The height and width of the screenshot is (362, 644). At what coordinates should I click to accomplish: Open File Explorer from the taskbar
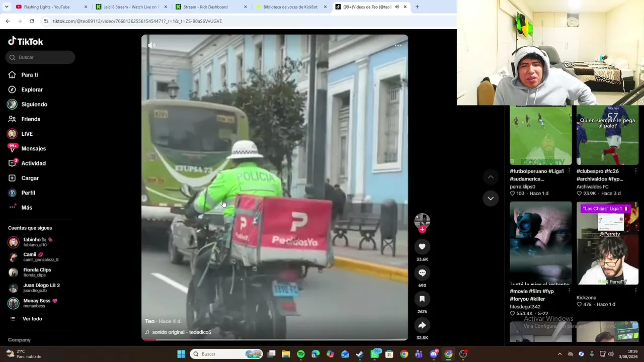click(x=286, y=354)
